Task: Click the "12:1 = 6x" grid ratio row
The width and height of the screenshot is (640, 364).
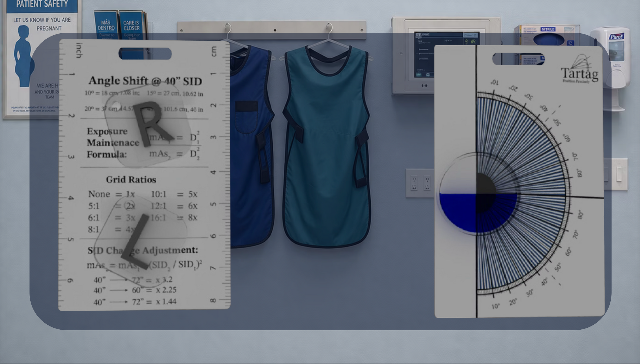Action: point(174,206)
